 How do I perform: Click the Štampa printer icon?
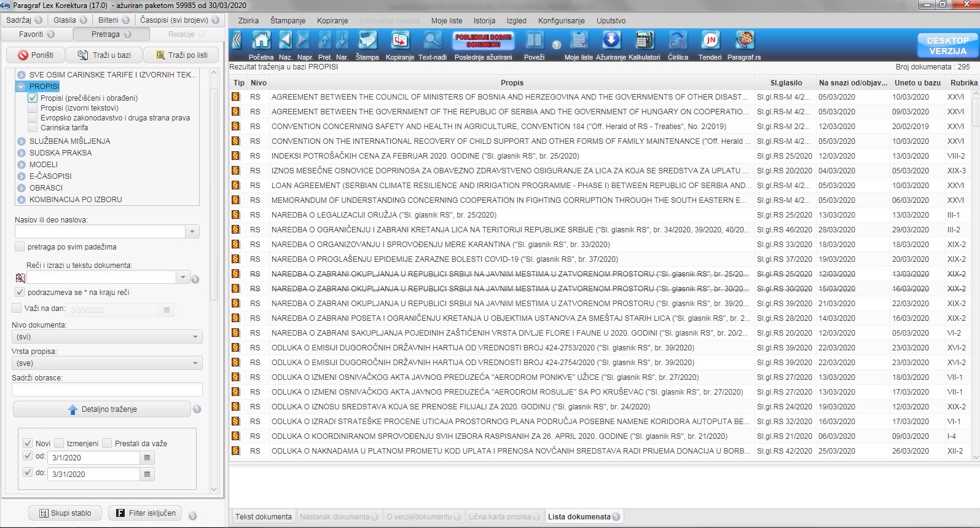point(367,41)
